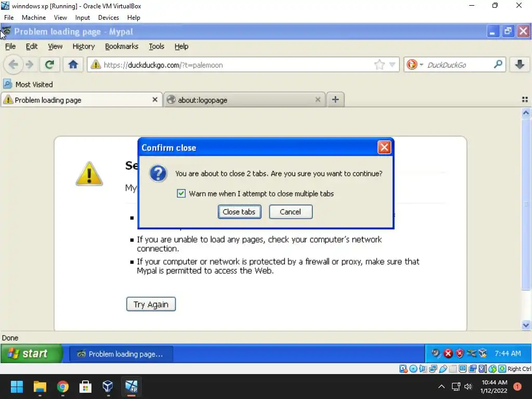Go to the Home page icon
532x399 pixels.
73,64
